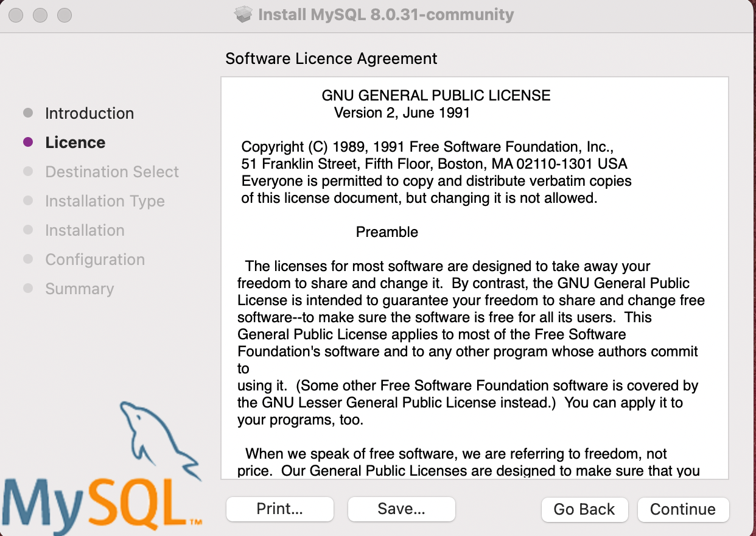
Task: Click the Configuration step bullet
Action: (x=29, y=259)
